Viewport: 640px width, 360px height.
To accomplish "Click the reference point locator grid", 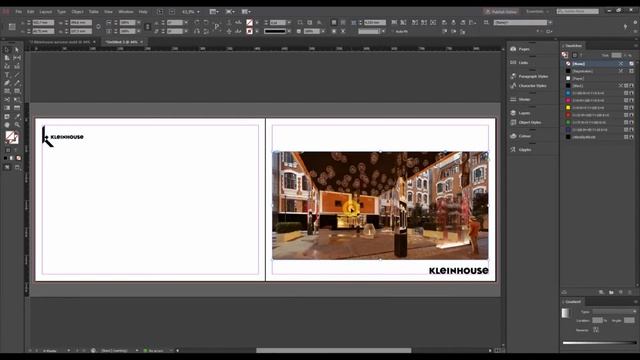I will click(12, 27).
